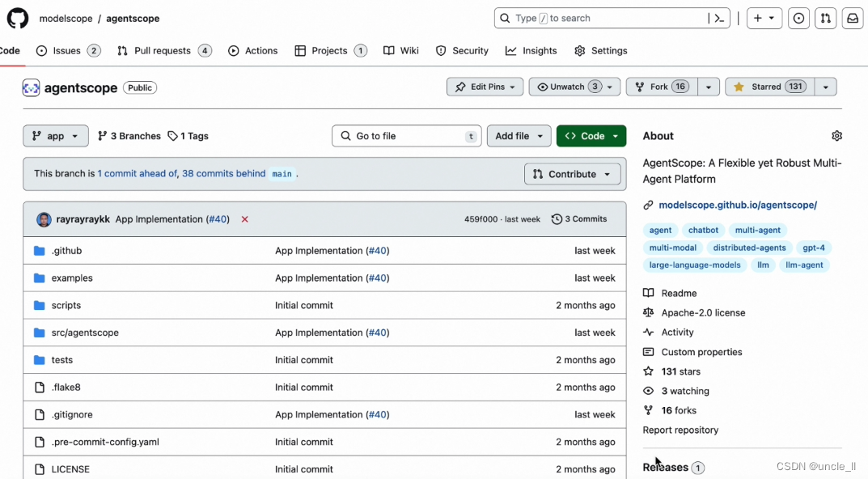Image resolution: width=868 pixels, height=479 pixels.
Task: Expand the star lists dropdown arrow
Action: point(825,87)
